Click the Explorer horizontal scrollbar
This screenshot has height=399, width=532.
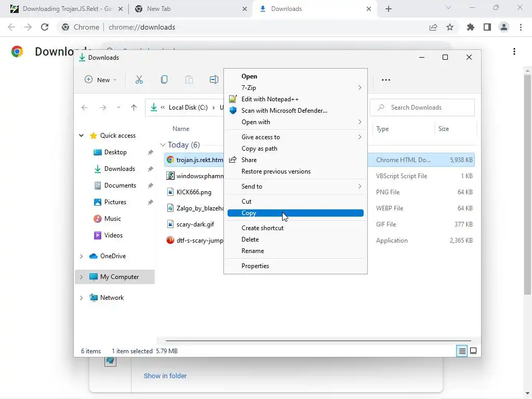(318, 340)
